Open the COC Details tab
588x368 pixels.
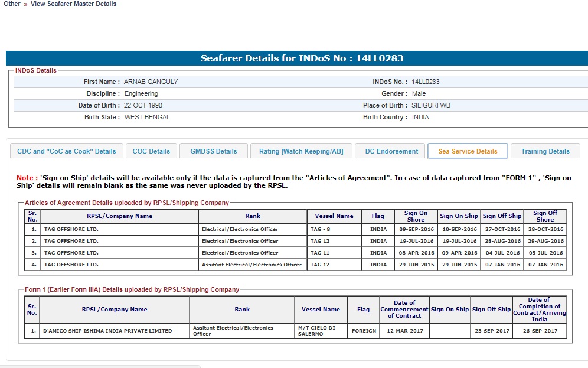tap(151, 151)
